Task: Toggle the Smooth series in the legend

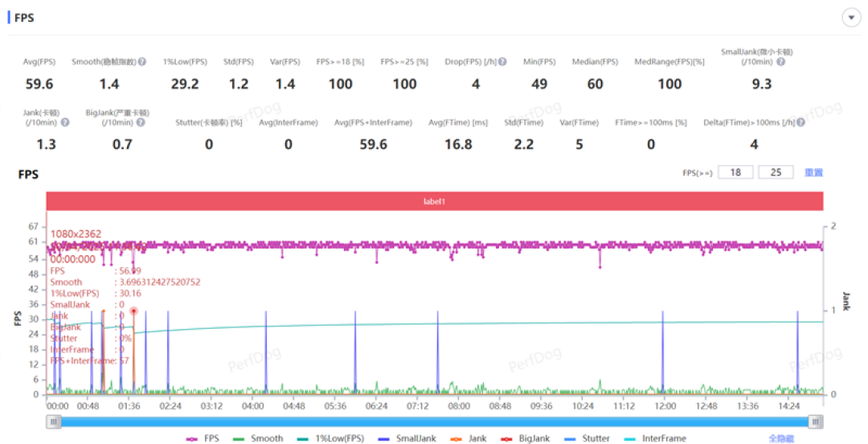Action: [258, 438]
